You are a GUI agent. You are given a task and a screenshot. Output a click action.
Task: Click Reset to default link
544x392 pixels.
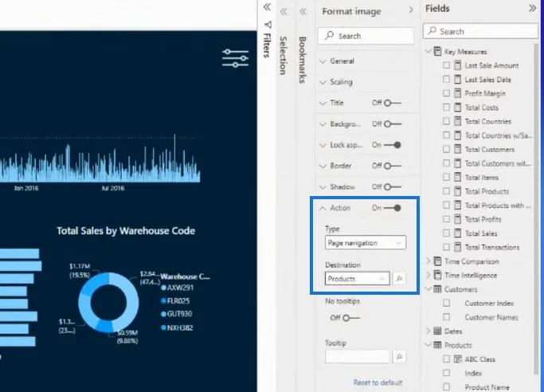[x=378, y=382]
